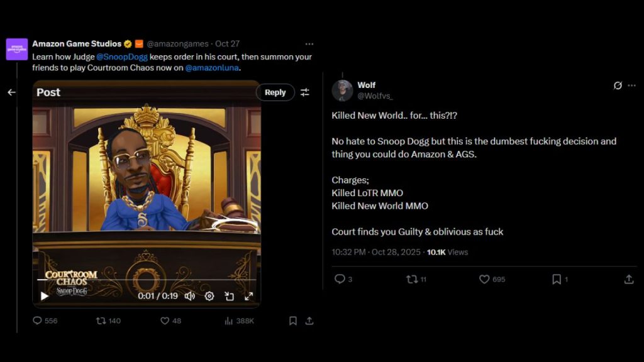This screenshot has height=362, width=644.
Task: Open the @SnoopDogg profile link
Action: point(123,57)
